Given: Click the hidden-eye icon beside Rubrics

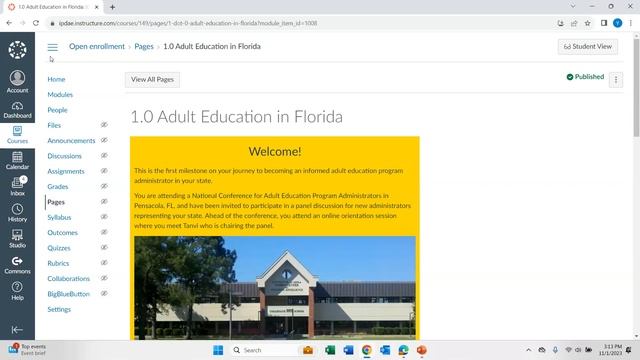Looking at the screenshot, I should point(104,263).
